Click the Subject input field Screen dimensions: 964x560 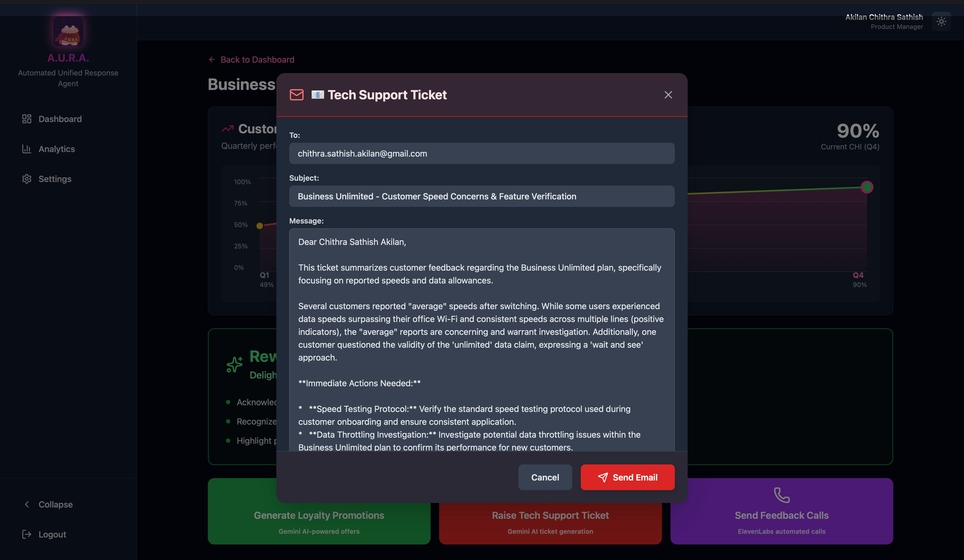tap(481, 196)
